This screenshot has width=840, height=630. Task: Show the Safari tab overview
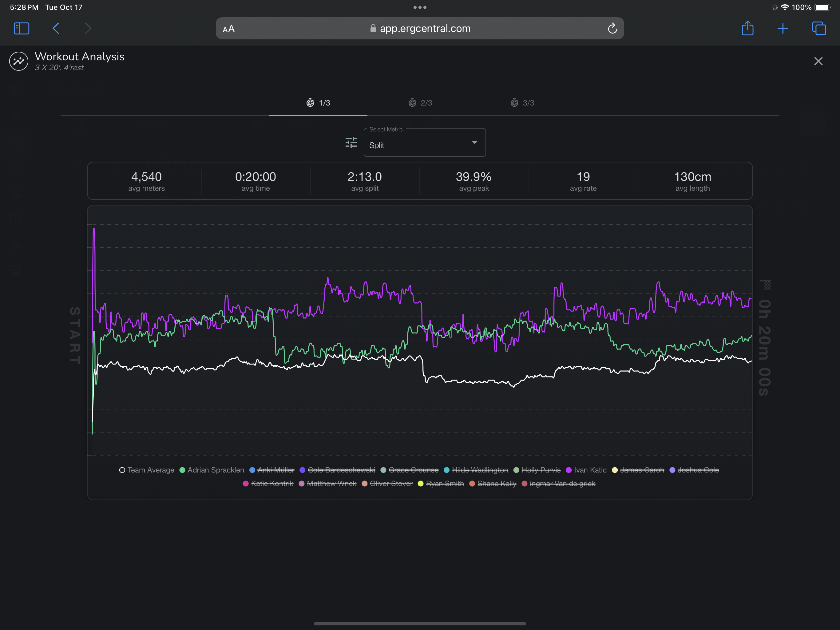819,29
